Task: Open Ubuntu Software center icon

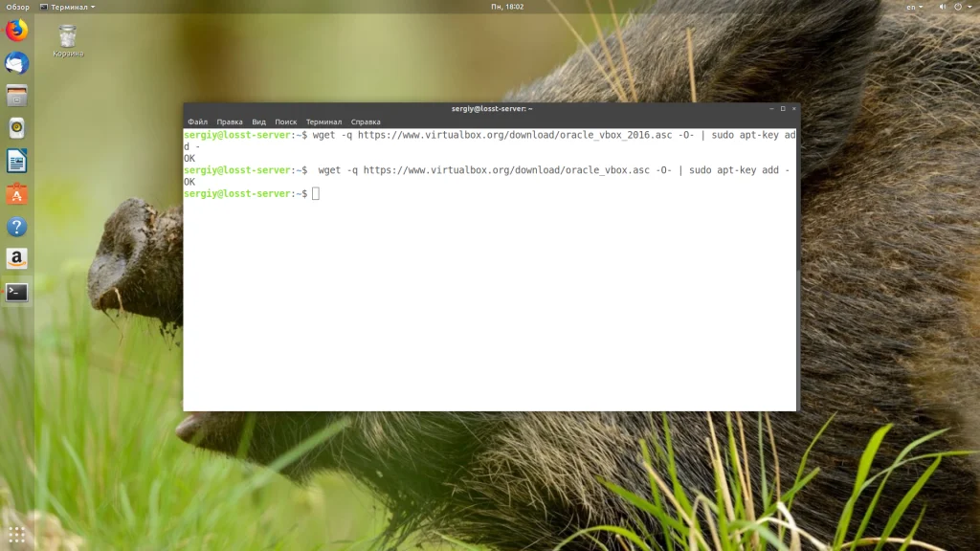Action: 17,194
